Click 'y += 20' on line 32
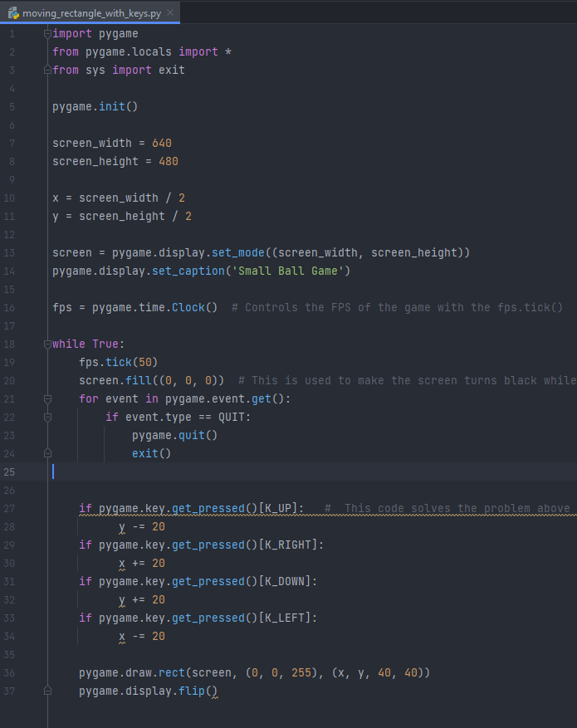Screen dimensions: 577x728 [142, 599]
